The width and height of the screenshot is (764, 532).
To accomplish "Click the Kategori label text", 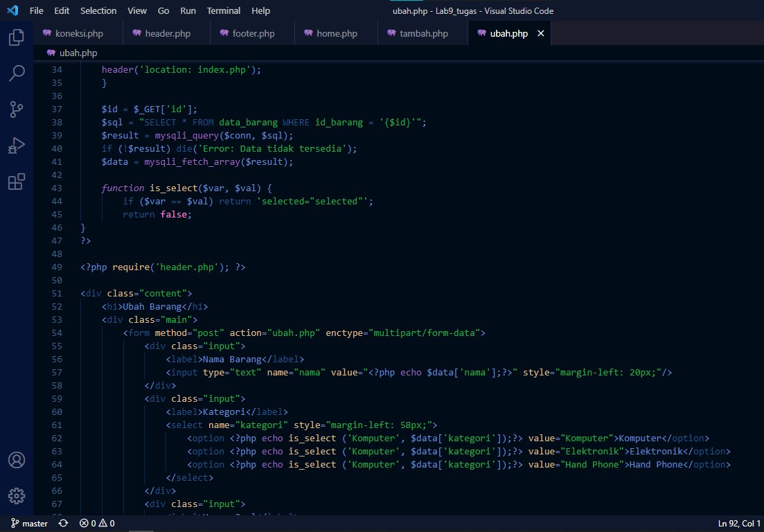I will pos(224,412).
